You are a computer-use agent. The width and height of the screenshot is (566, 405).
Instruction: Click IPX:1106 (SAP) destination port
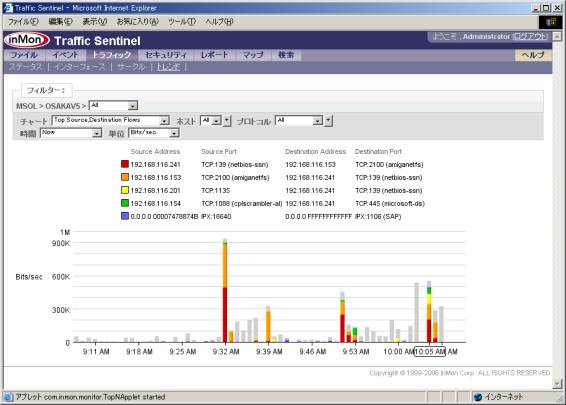(378, 217)
